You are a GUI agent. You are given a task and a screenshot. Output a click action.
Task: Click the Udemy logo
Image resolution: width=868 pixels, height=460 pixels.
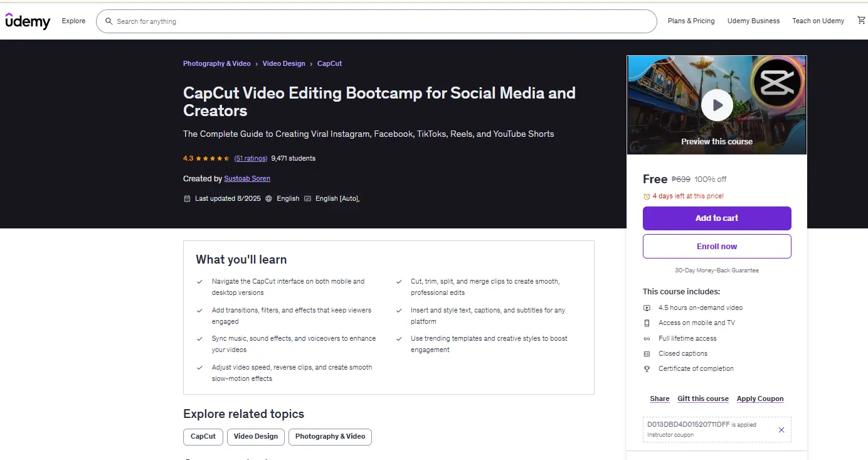tap(28, 21)
